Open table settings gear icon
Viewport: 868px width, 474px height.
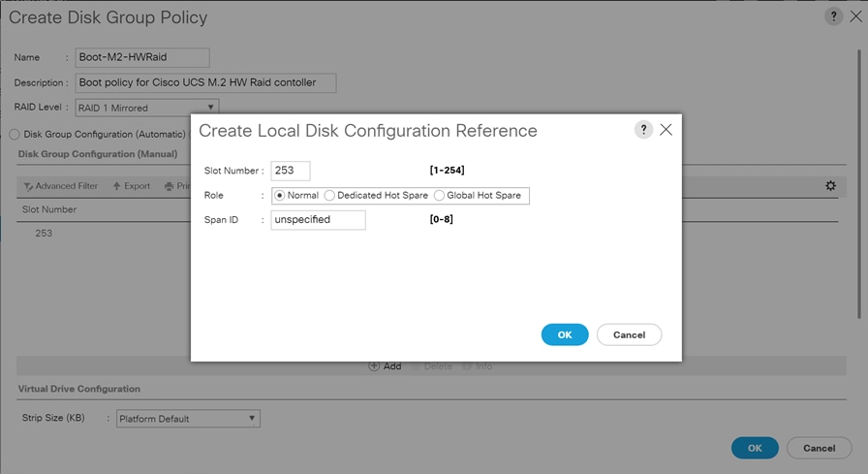[830, 185]
